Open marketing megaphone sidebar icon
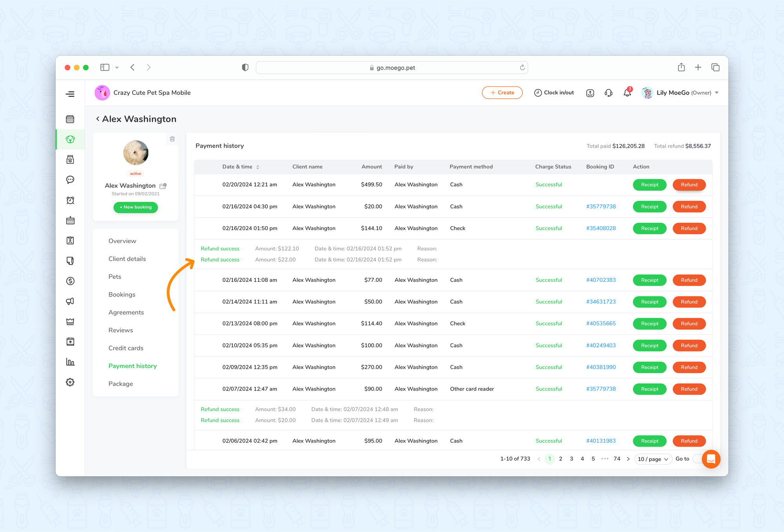 coord(70,301)
